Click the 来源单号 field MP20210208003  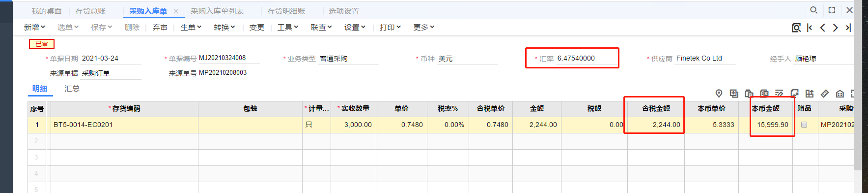(229, 73)
